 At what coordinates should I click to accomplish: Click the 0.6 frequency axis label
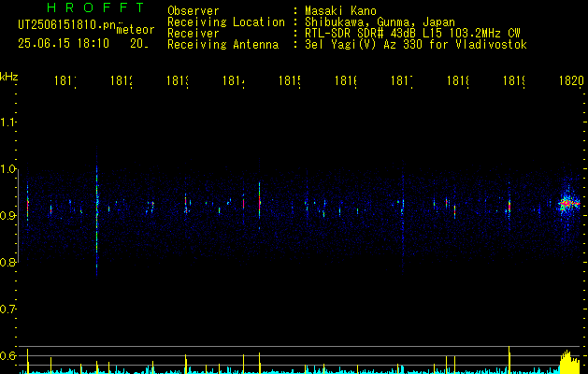coord(7,355)
